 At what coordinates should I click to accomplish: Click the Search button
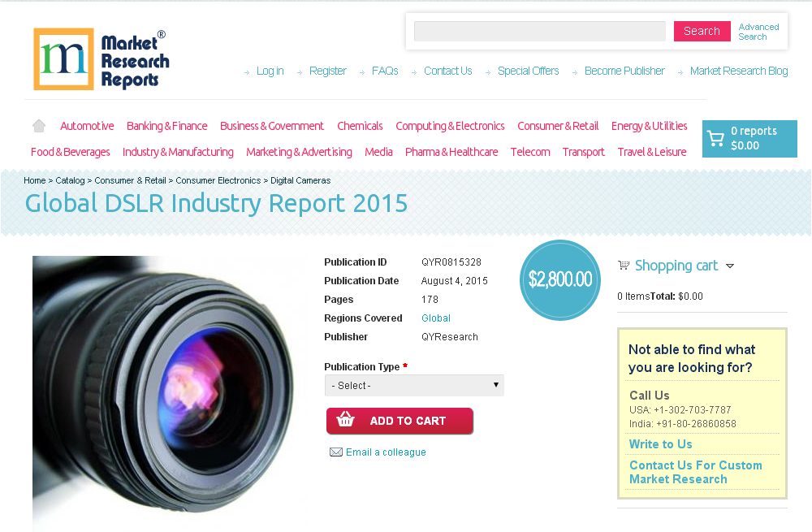point(702,31)
